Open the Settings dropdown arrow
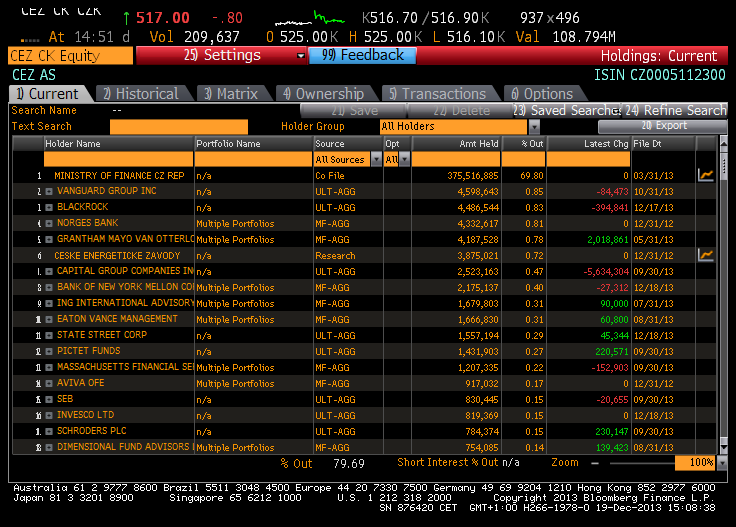 [301, 56]
